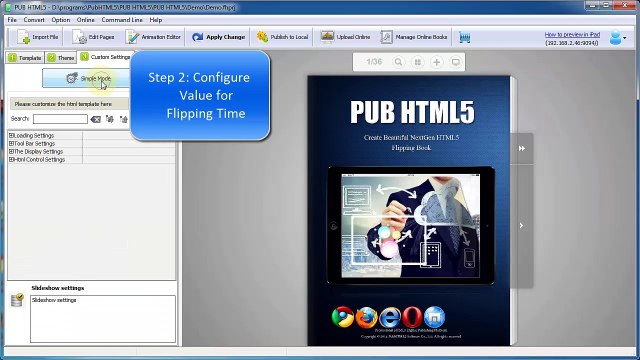Open the user account dropdown
Screen dimensions: 640x360
point(618,38)
